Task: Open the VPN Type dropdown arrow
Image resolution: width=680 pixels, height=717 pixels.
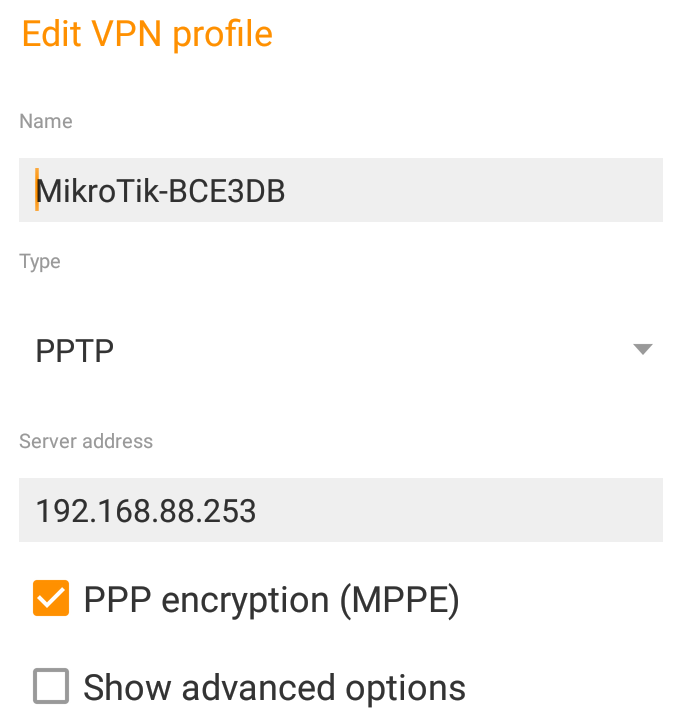Action: [x=643, y=349]
